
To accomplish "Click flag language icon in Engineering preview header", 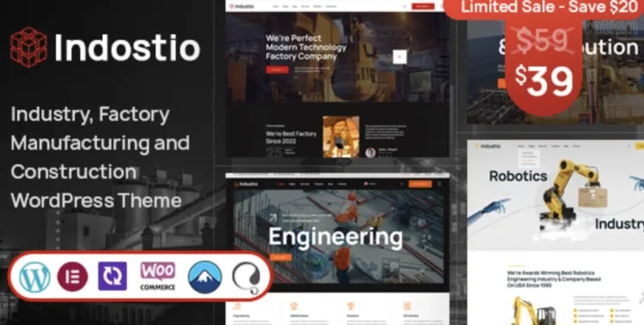I will [x=366, y=184].
